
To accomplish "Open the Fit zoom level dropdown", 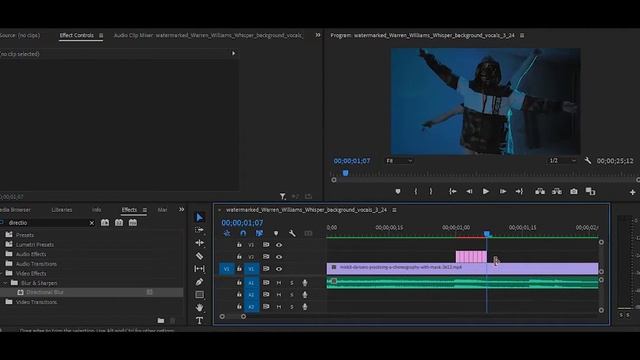I will pyautogui.click(x=399, y=161).
